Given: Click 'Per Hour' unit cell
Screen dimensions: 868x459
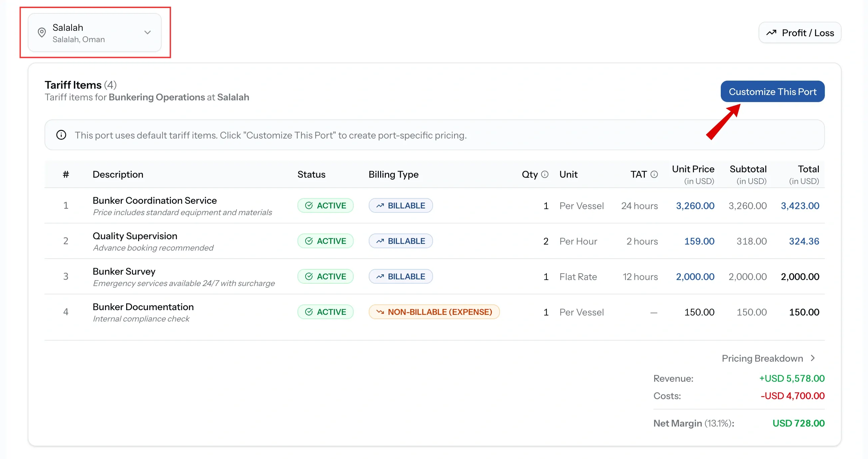Looking at the screenshot, I should 578,241.
